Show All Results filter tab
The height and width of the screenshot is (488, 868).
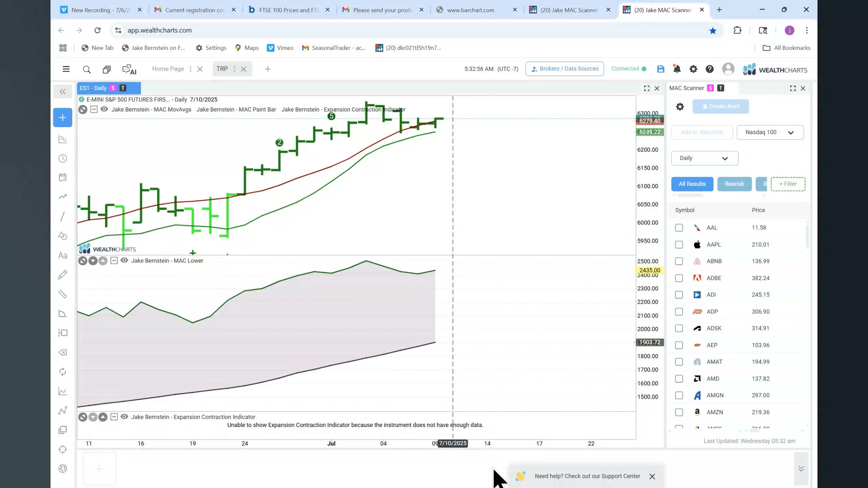tap(692, 184)
